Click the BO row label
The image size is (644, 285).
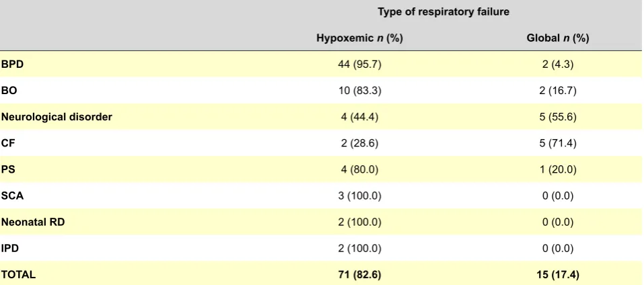(x=9, y=91)
